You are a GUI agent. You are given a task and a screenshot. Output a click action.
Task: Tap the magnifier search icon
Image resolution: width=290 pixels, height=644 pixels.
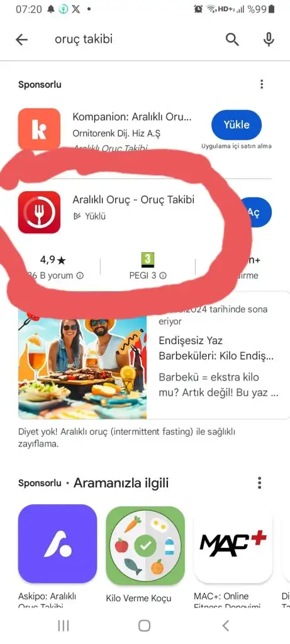(x=232, y=40)
